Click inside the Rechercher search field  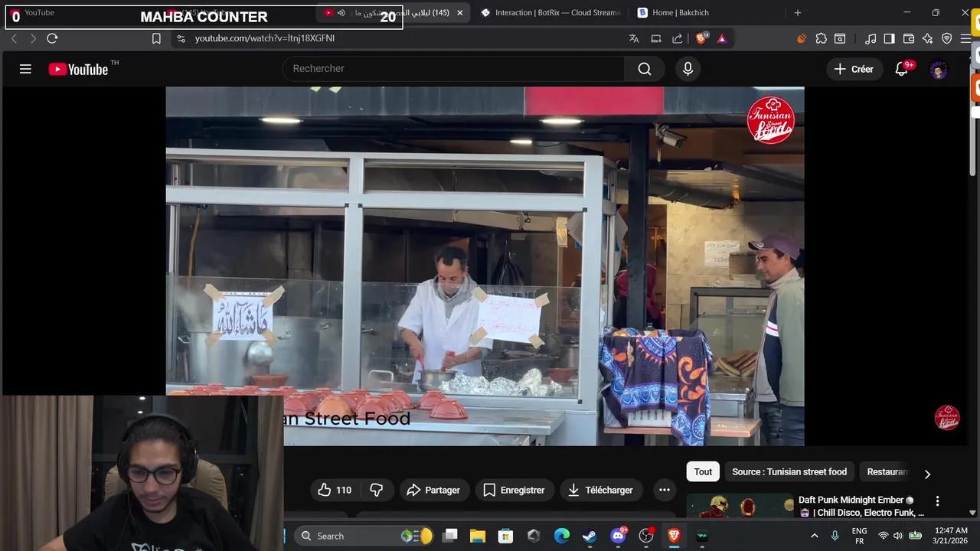pos(453,69)
